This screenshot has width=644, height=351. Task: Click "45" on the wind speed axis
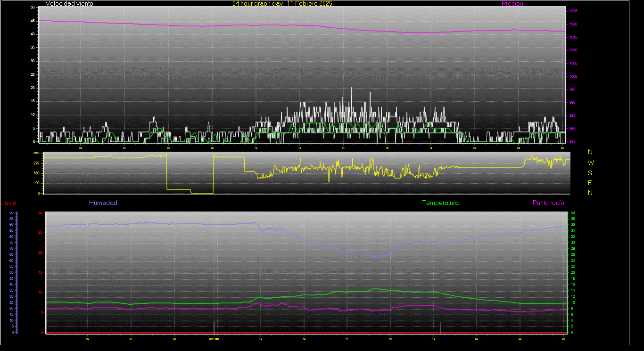click(x=32, y=21)
